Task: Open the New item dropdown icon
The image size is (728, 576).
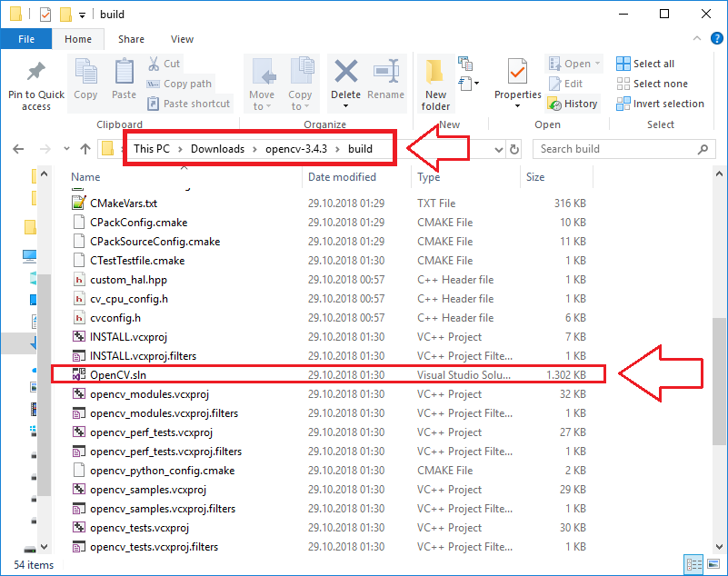Action: click(465, 63)
